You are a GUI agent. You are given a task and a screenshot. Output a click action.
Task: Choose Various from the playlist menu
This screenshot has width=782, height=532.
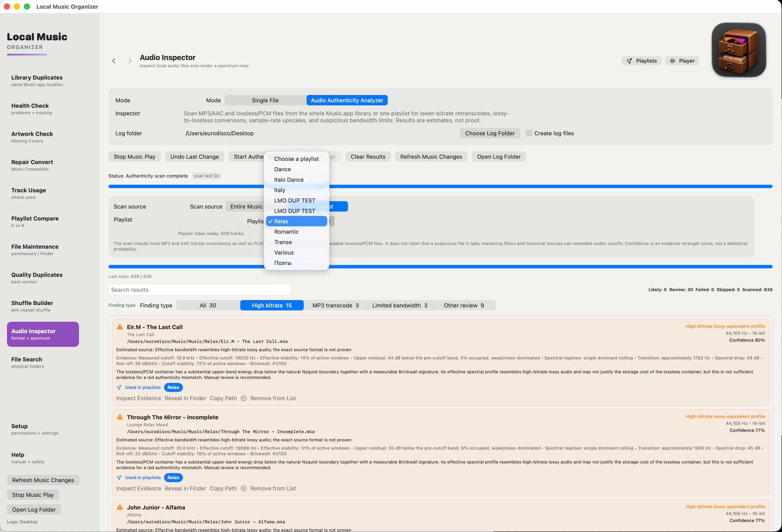(x=296, y=253)
